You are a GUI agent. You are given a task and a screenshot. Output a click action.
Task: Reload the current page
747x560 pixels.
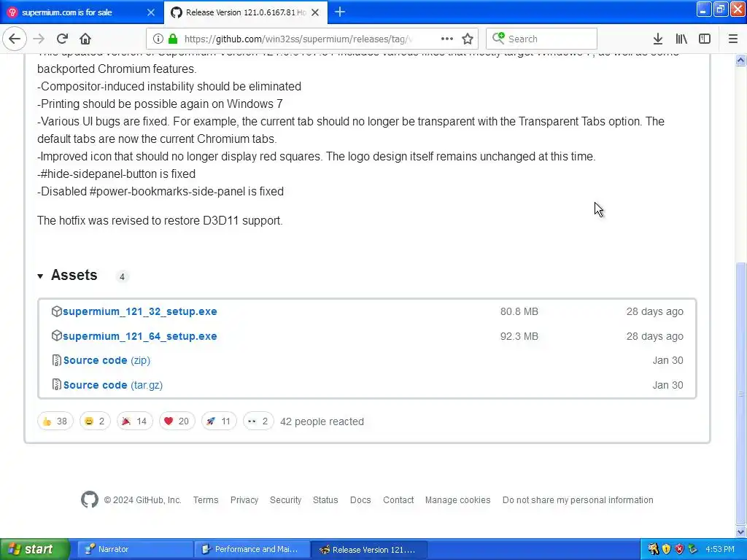click(62, 39)
